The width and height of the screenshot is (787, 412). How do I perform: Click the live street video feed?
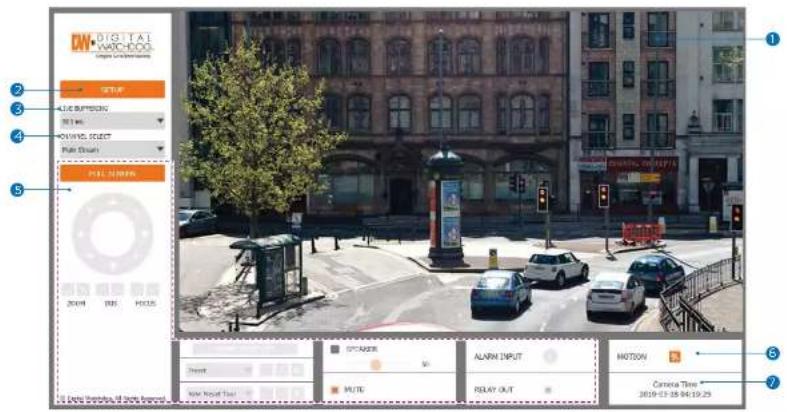[461, 172]
